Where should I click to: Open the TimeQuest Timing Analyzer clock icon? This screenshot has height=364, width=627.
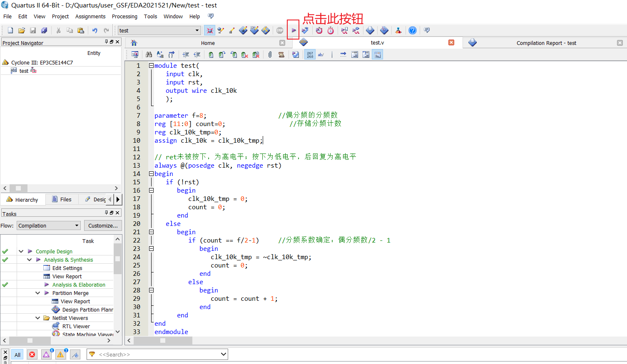[331, 30]
